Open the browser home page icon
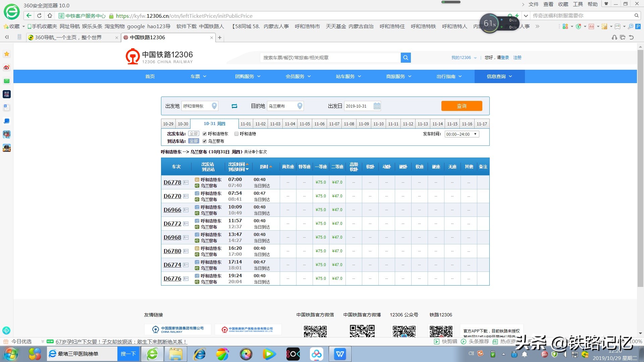This screenshot has height=362, width=644. click(50, 15)
